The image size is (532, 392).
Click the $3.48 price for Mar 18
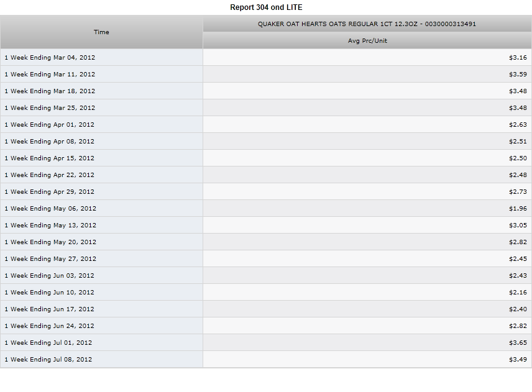[x=518, y=91]
